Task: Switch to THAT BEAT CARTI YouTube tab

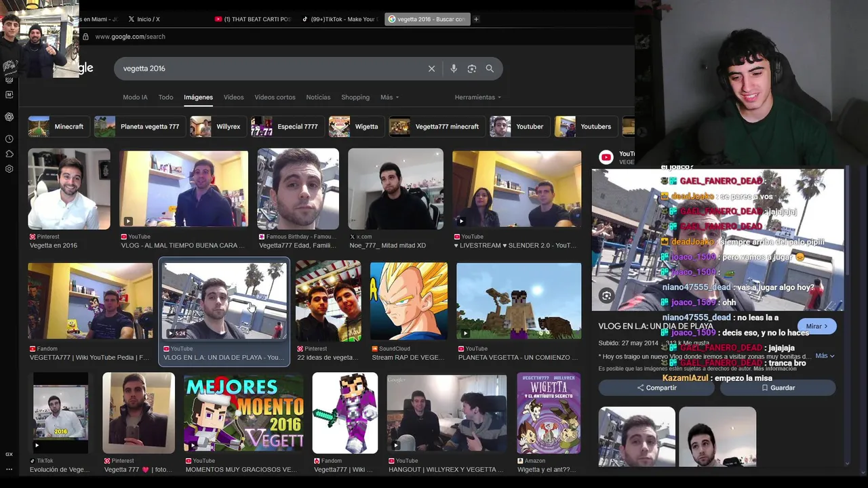Action: (x=252, y=19)
